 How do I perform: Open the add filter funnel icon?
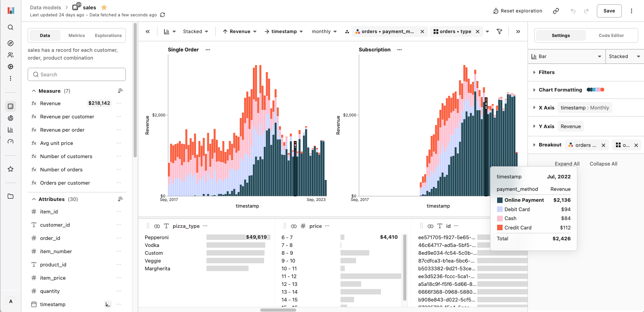[499, 32]
